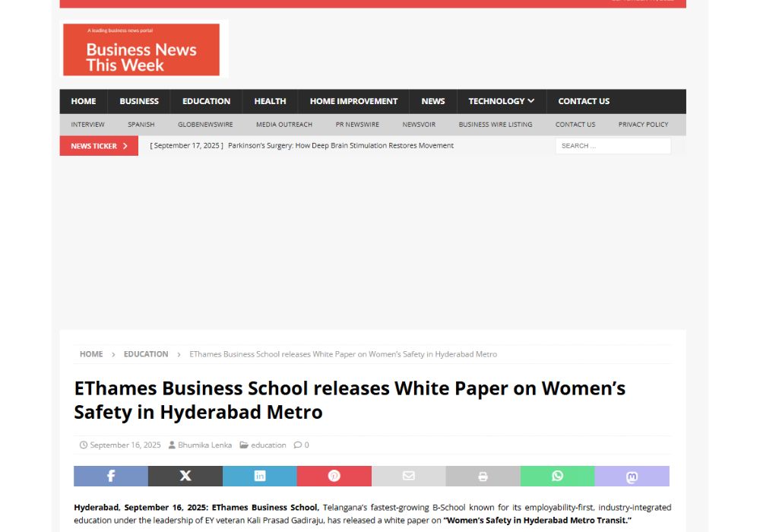Share article on WhatsApp
The image size is (760, 532).
click(x=557, y=476)
